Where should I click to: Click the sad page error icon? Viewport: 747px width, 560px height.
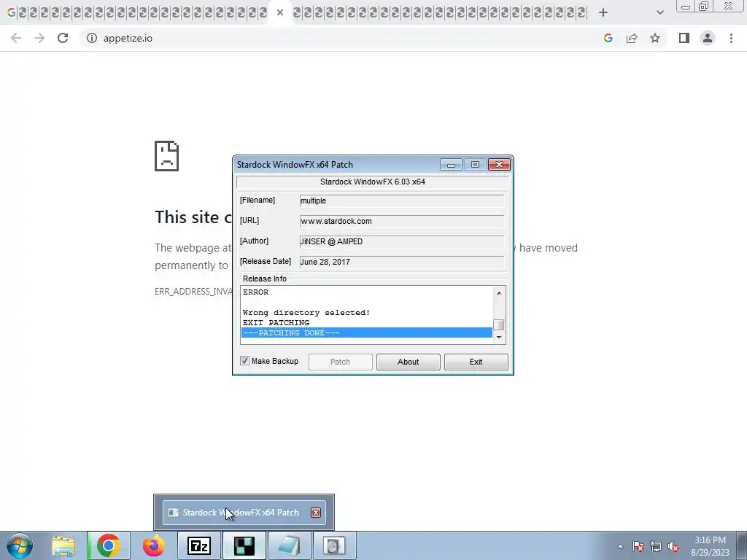[x=166, y=156]
